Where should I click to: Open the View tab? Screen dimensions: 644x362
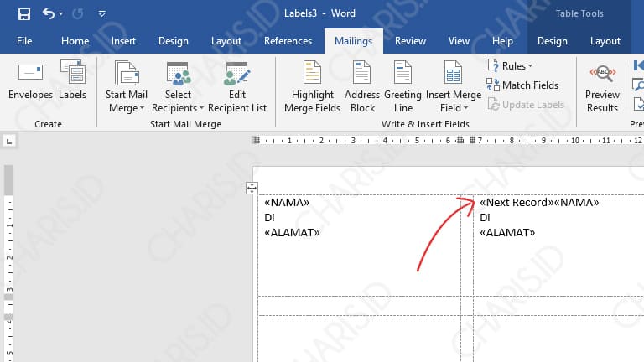pyautogui.click(x=459, y=41)
